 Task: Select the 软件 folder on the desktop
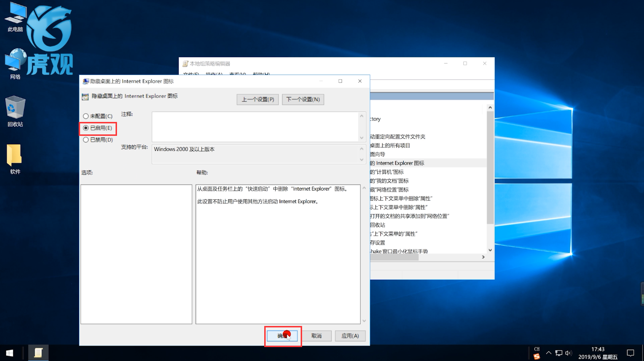tap(15, 159)
